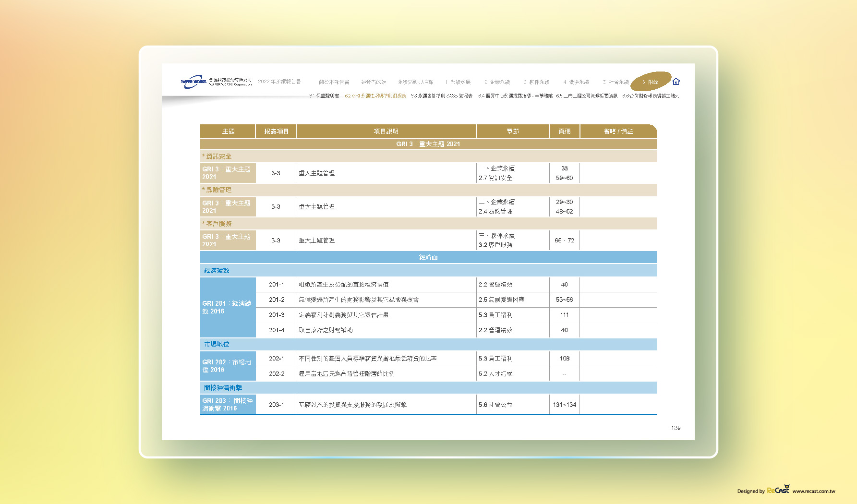Click the disclosure cell '203-1'

click(x=277, y=405)
